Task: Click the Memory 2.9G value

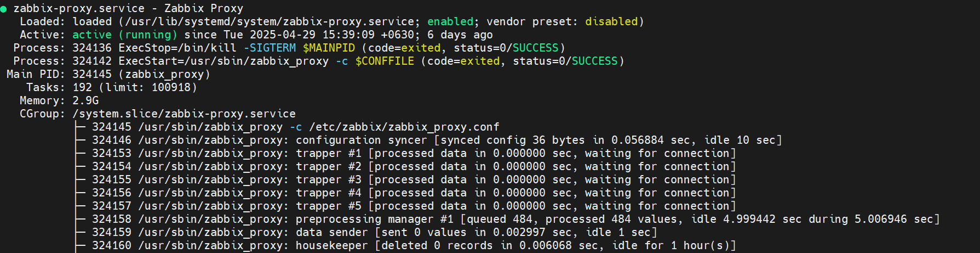Action: [x=85, y=100]
